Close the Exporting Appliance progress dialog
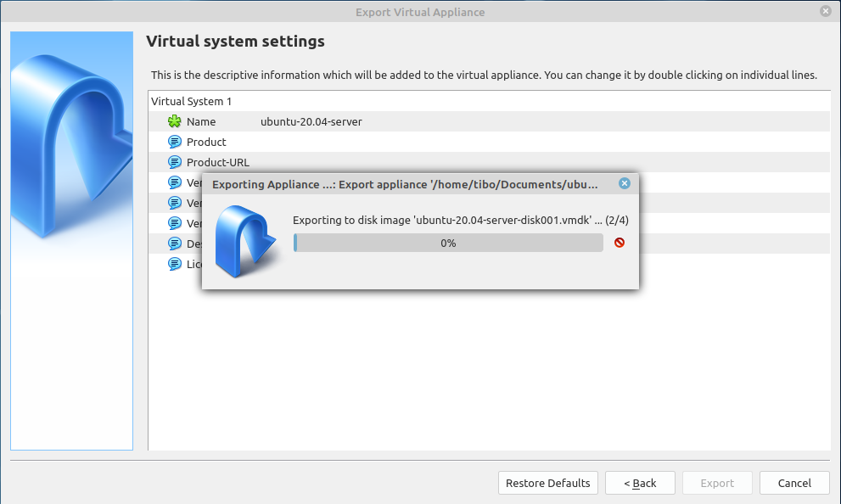 point(625,183)
